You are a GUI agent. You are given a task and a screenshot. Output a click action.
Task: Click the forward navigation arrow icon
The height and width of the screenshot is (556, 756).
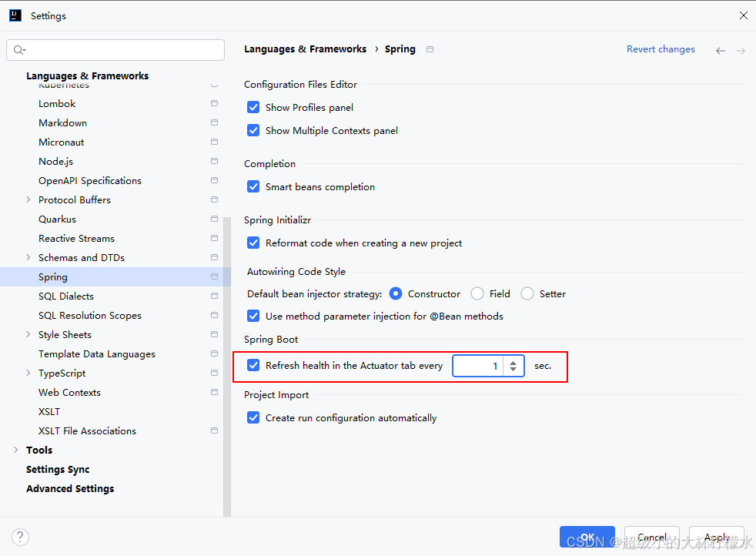pyautogui.click(x=741, y=51)
